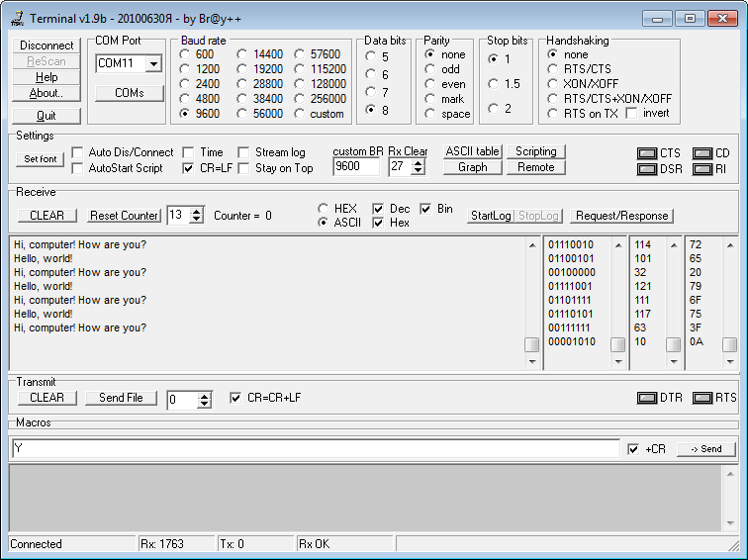The image size is (748, 560).
Task: Increase the Rx Clear value
Action: coord(419,163)
